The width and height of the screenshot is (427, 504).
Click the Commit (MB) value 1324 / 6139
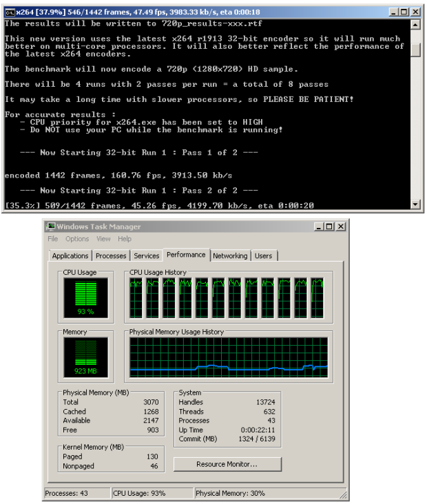pos(257,439)
